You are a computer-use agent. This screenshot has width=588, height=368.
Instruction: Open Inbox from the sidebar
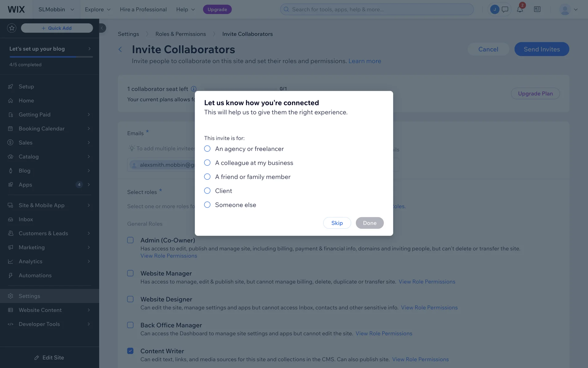click(26, 219)
